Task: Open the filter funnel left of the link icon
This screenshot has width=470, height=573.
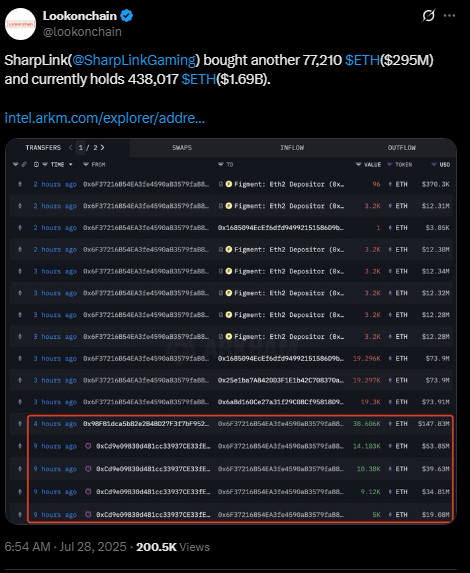Action: coord(15,165)
